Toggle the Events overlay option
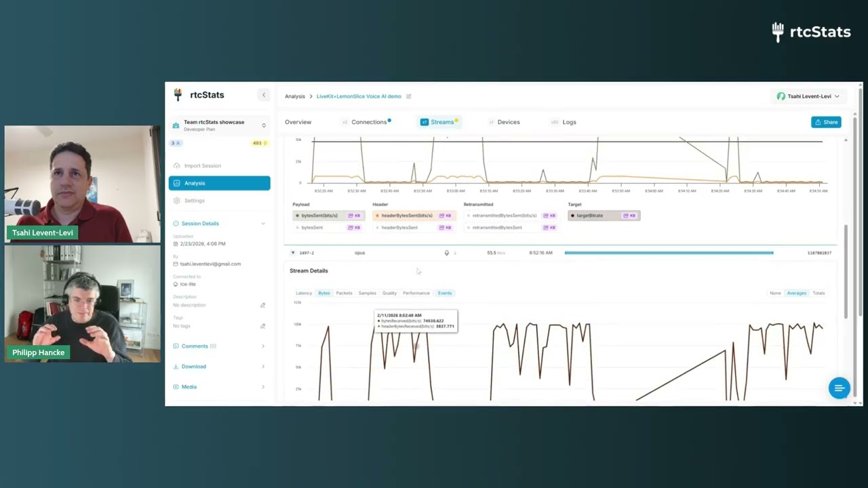Image resolution: width=868 pixels, height=488 pixels. (x=445, y=293)
